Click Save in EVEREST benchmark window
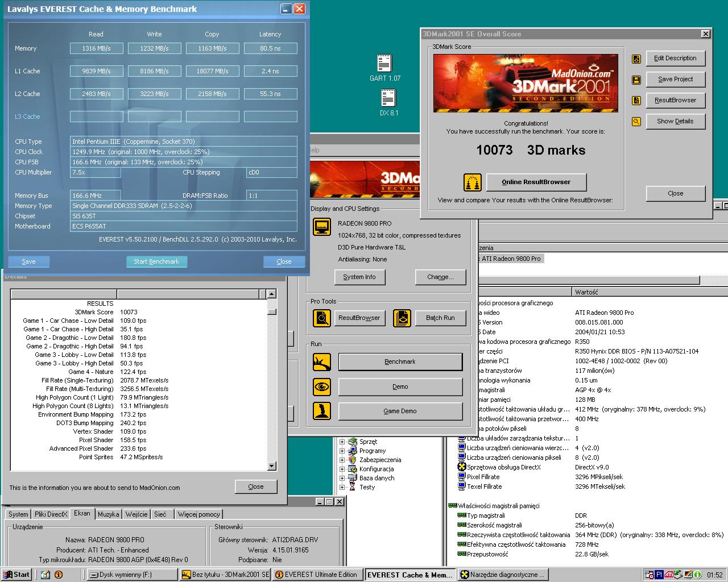 coord(28,261)
